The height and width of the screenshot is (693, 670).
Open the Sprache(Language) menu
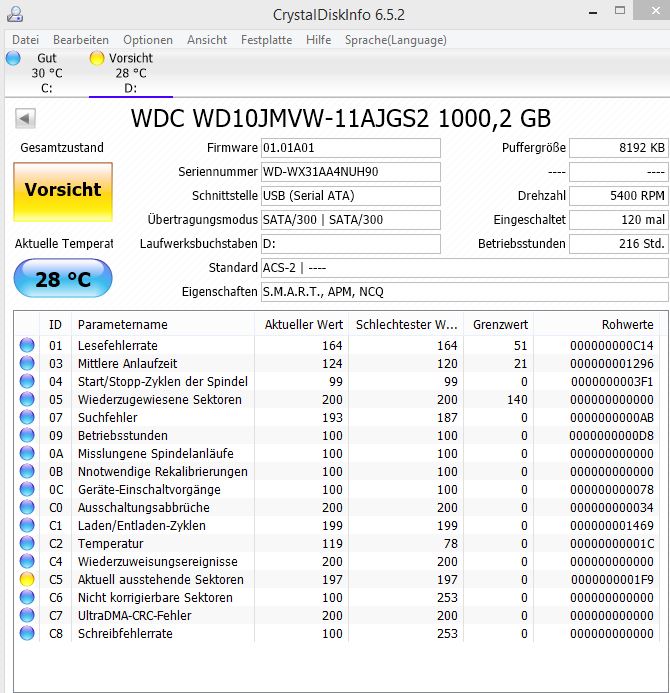[x=396, y=40]
